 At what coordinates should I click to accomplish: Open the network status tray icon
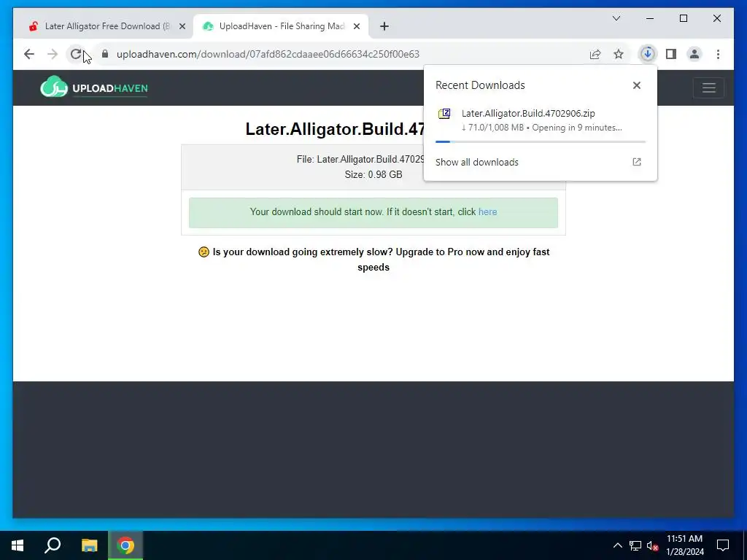[x=635, y=545]
